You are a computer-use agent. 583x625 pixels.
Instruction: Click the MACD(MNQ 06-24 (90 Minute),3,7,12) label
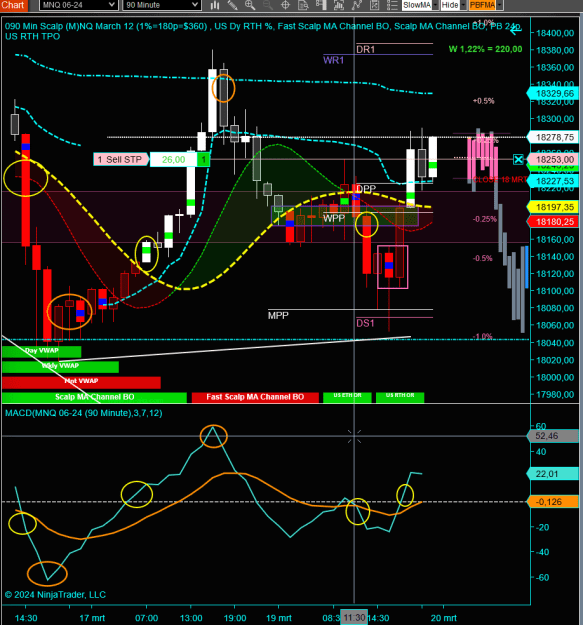(x=84, y=413)
